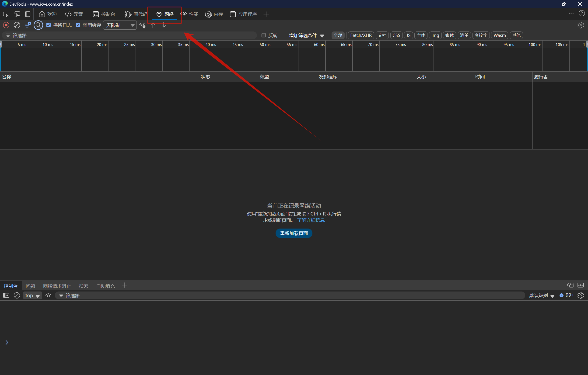Click the network conditions wifi-gear icon
The height and width of the screenshot is (375, 588).
[x=142, y=25]
